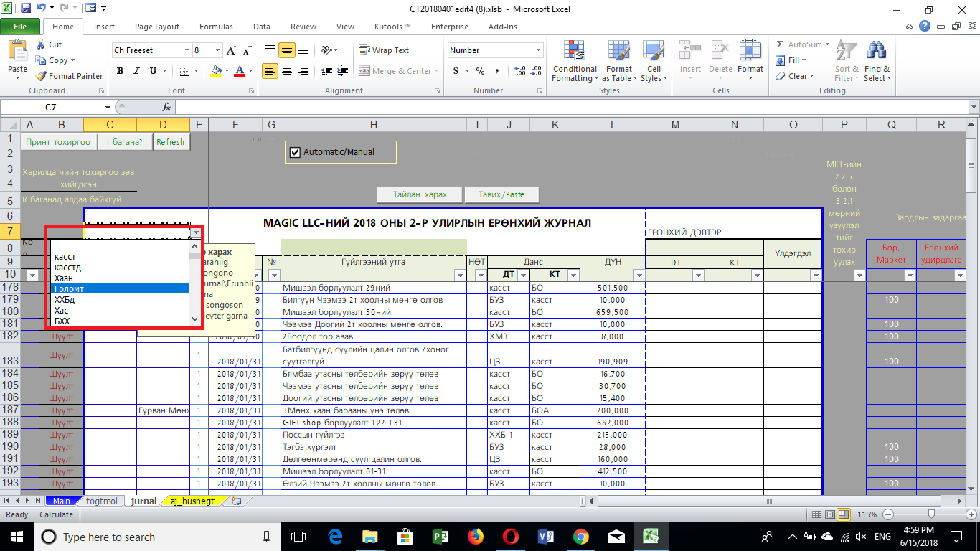Switch to Page Break Preview in status bar
980x551 pixels.
pyautogui.click(x=844, y=514)
